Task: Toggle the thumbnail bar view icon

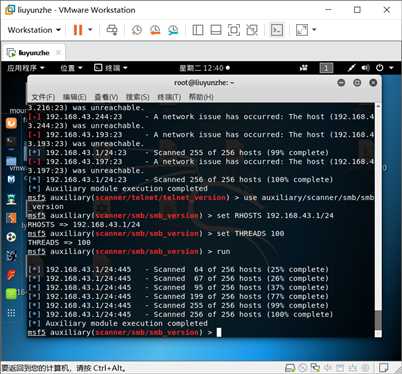Action: coord(216,30)
